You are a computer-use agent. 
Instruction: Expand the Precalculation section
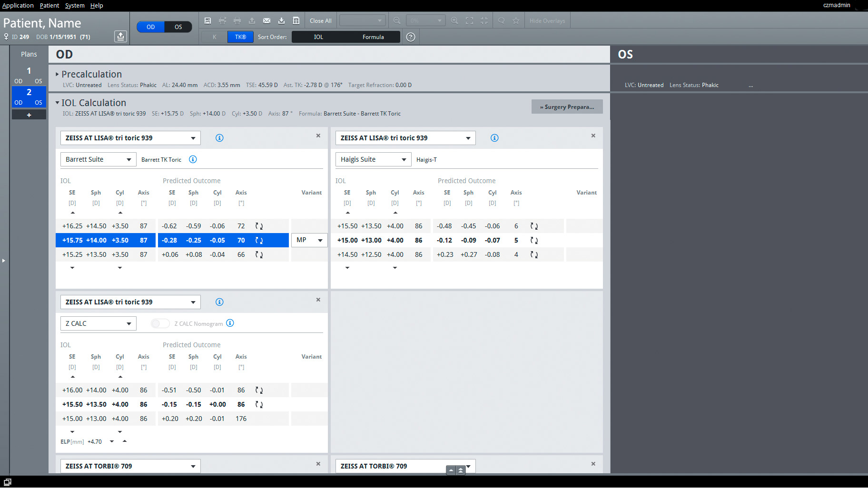click(58, 74)
